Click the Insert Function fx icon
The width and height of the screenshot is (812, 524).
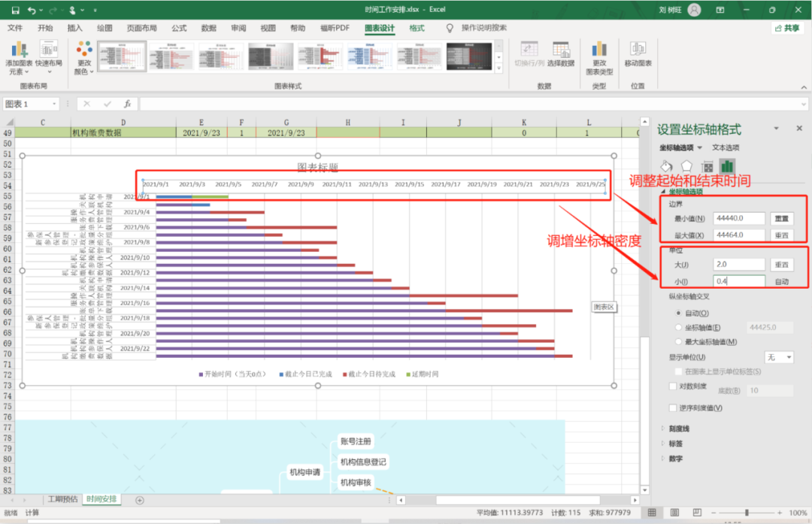127,104
